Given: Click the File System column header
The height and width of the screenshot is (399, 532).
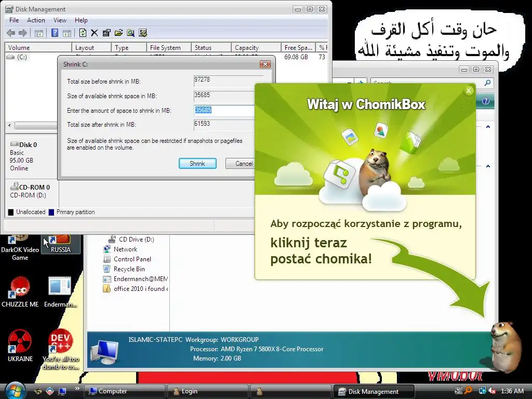Looking at the screenshot, I should pyautogui.click(x=169, y=47).
